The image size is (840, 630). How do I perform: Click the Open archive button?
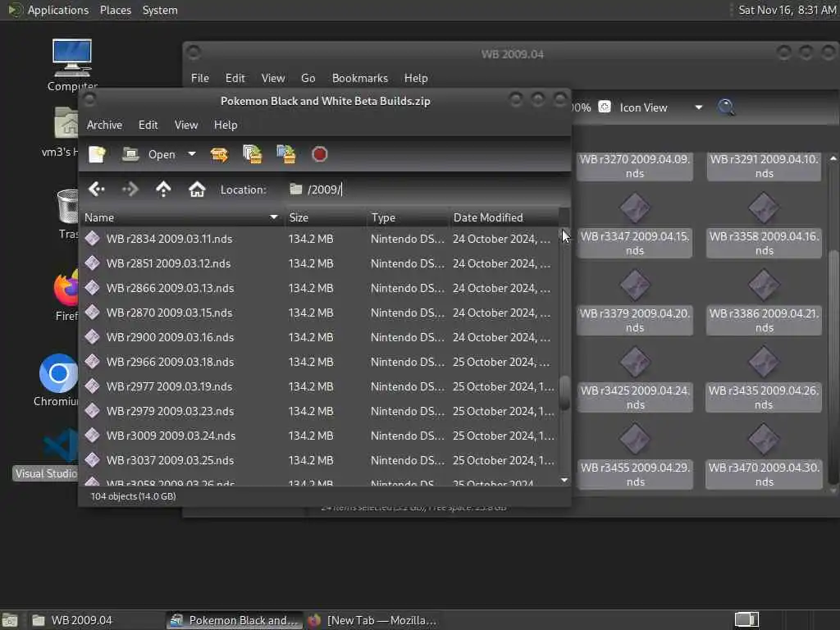pyautogui.click(x=149, y=154)
